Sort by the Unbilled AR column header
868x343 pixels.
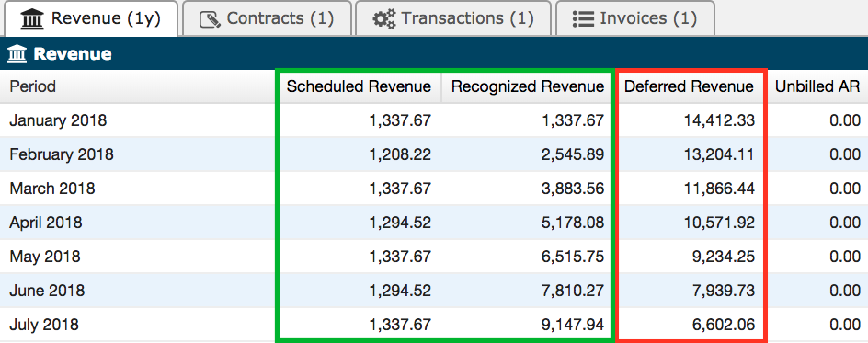click(817, 86)
